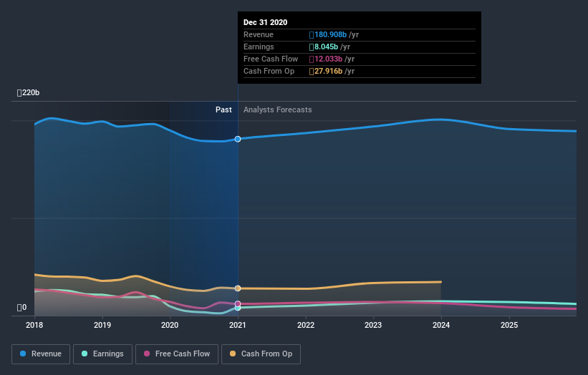Toggle the Cash From Op legend button
Image resolution: width=588 pixels, height=375 pixels.
(261, 354)
